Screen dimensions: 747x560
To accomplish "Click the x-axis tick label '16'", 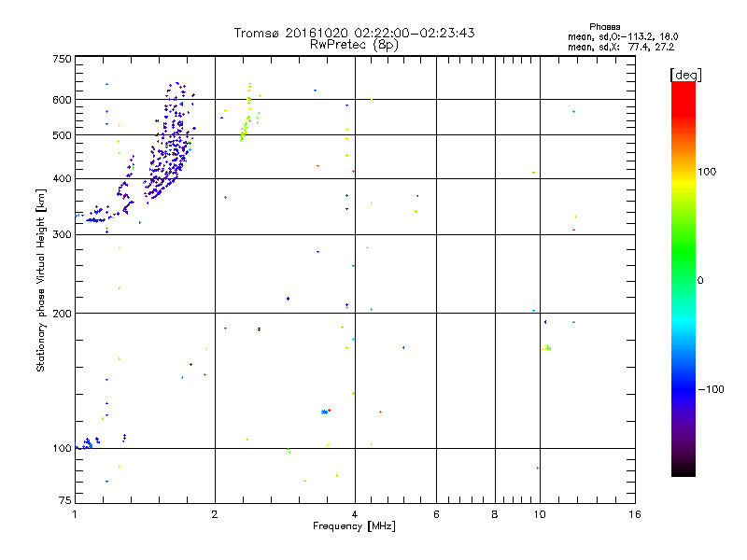I will [x=634, y=514].
